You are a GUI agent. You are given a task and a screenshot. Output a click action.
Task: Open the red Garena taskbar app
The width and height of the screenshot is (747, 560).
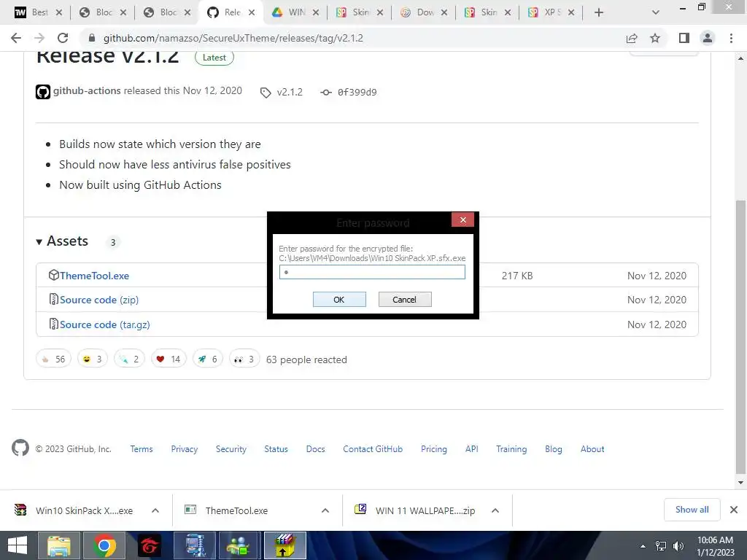(x=150, y=545)
